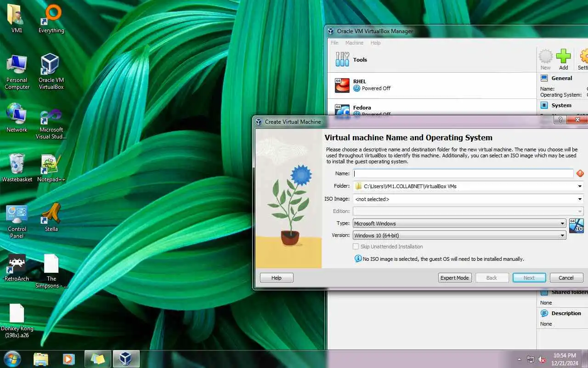Click the help question mark title button

(x=560, y=120)
